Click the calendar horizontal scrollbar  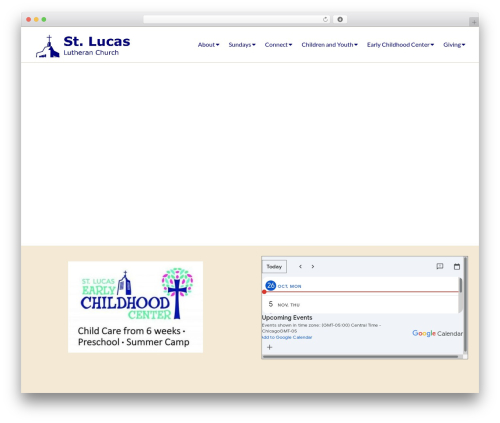click(361, 357)
